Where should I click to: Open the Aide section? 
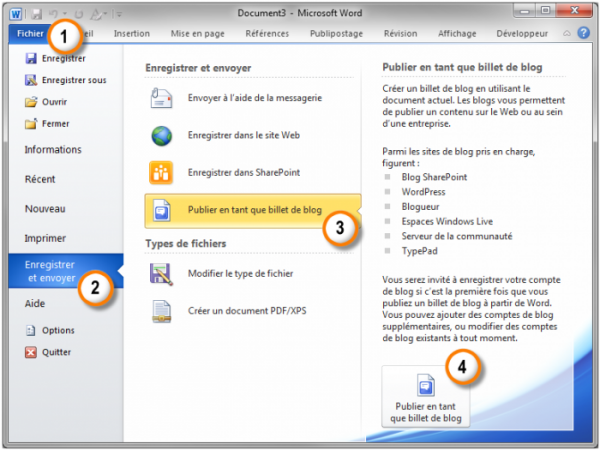point(35,303)
